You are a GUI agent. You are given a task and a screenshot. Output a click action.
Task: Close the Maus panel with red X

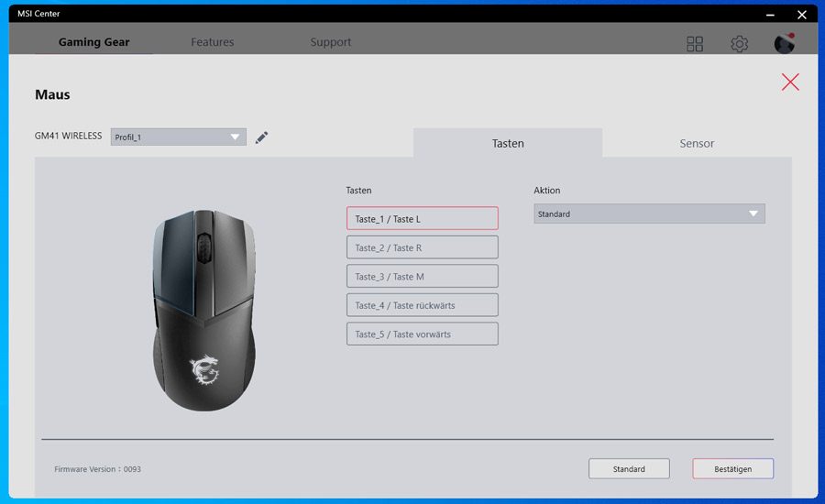coord(790,82)
